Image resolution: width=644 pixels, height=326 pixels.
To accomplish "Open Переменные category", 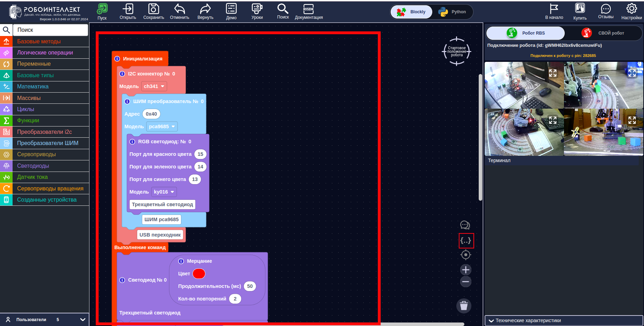I will pos(45,64).
